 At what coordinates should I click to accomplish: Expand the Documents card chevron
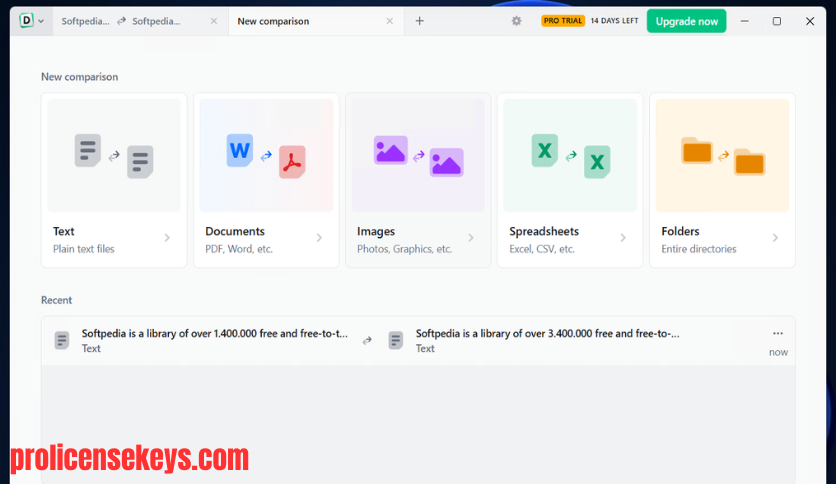pyautogui.click(x=319, y=238)
